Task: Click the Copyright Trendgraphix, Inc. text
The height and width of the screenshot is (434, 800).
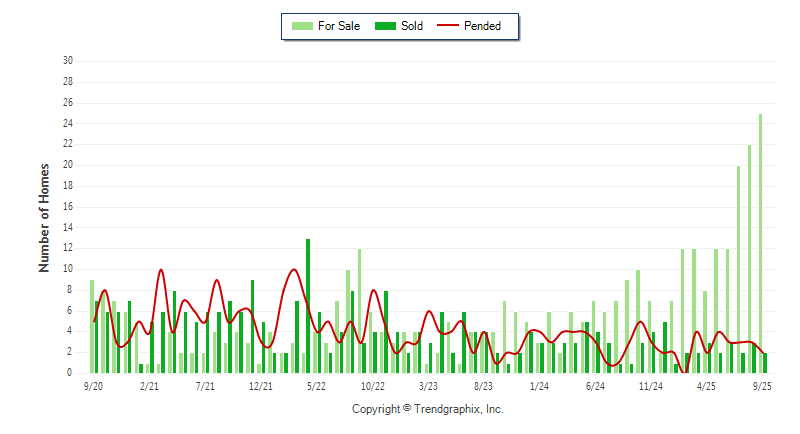Action: click(428, 409)
